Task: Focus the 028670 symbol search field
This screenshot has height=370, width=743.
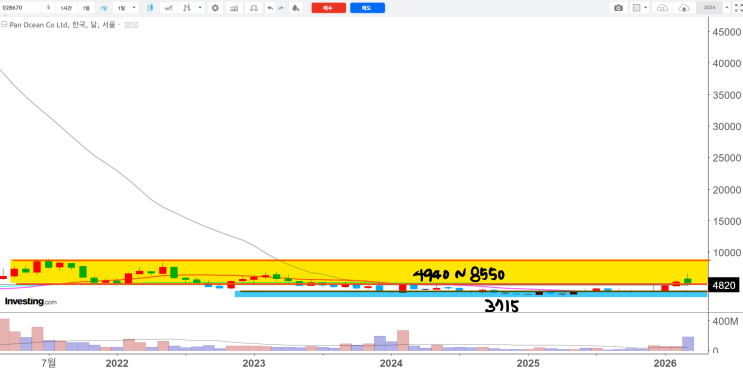Action: pyautogui.click(x=20, y=8)
